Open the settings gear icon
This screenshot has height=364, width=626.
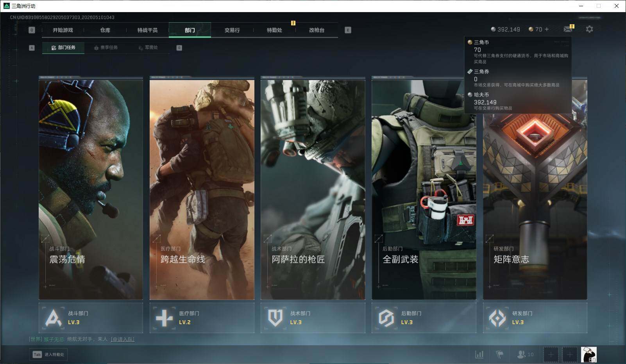coord(589,29)
